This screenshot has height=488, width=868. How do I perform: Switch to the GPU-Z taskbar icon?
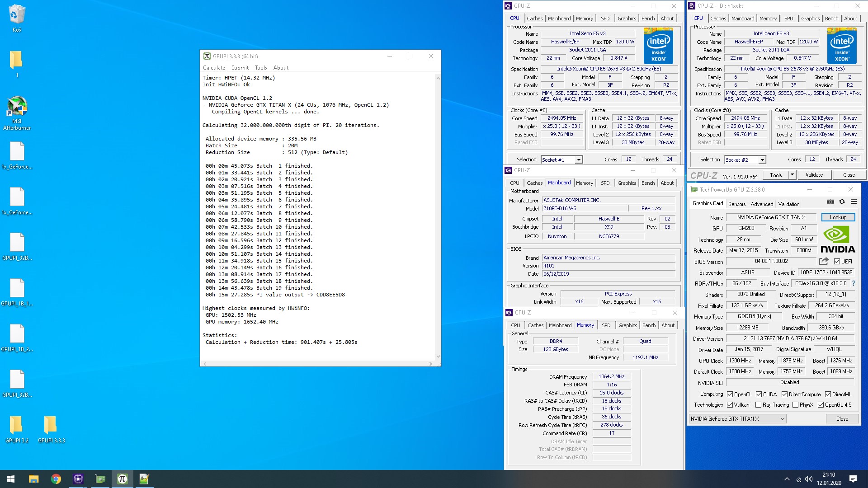100,479
